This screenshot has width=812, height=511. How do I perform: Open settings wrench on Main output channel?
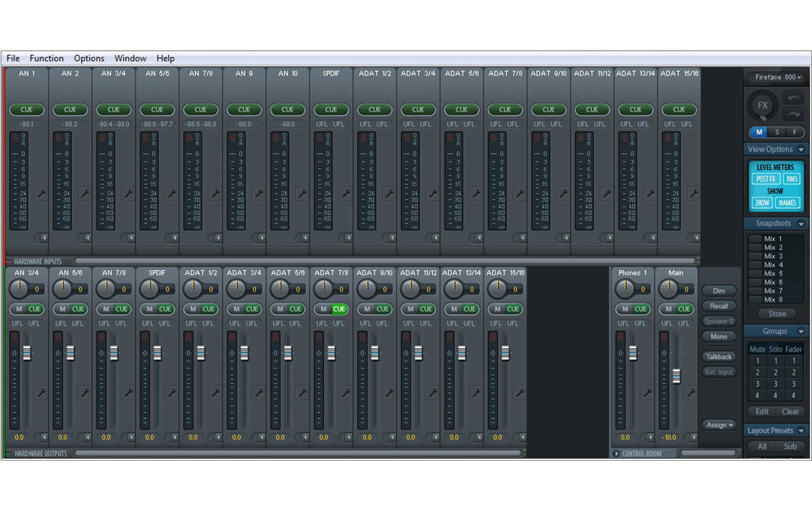(691, 392)
